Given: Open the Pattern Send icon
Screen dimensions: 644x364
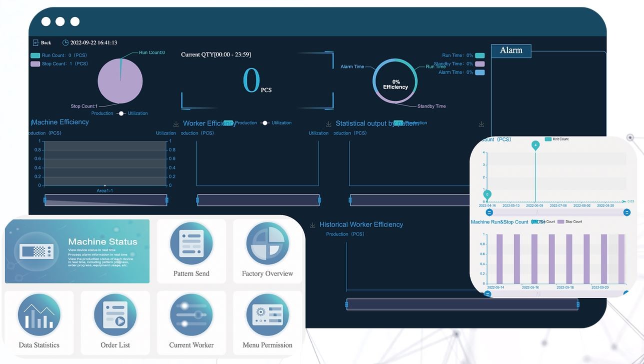Looking at the screenshot, I should point(191,244).
